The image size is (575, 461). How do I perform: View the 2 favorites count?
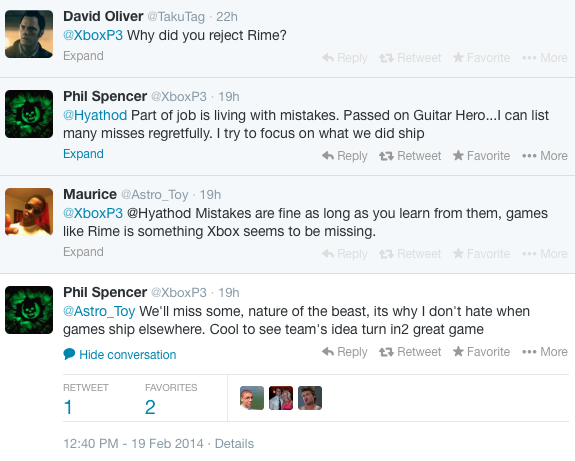150,407
